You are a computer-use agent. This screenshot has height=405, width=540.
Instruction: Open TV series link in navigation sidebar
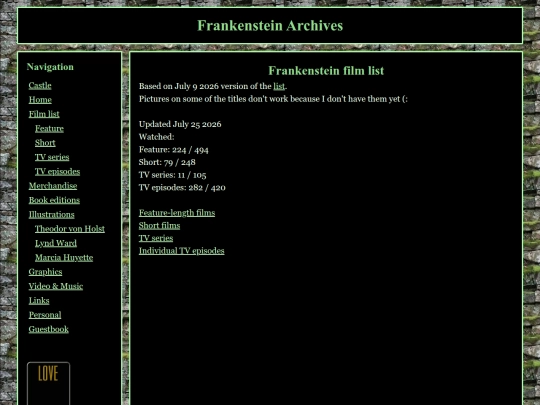pos(52,157)
